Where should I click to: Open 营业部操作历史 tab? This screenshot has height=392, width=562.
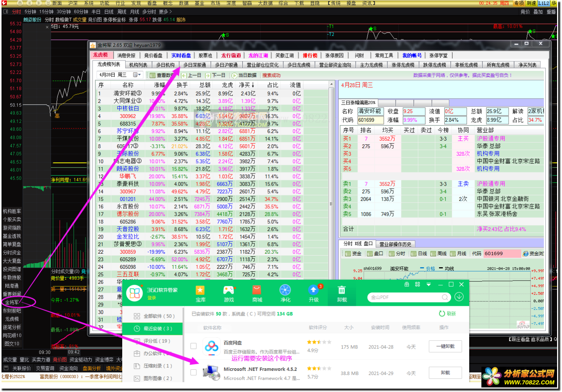[395, 244]
